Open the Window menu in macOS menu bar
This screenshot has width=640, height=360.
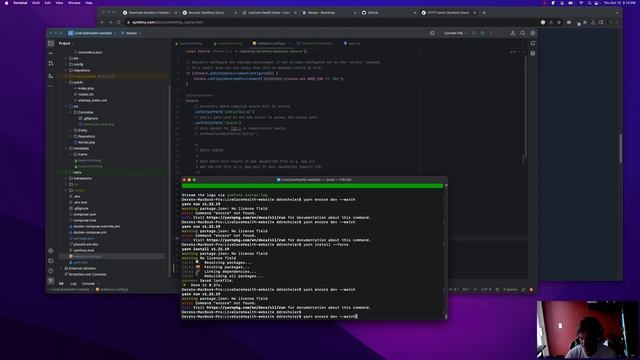tap(74, 3)
